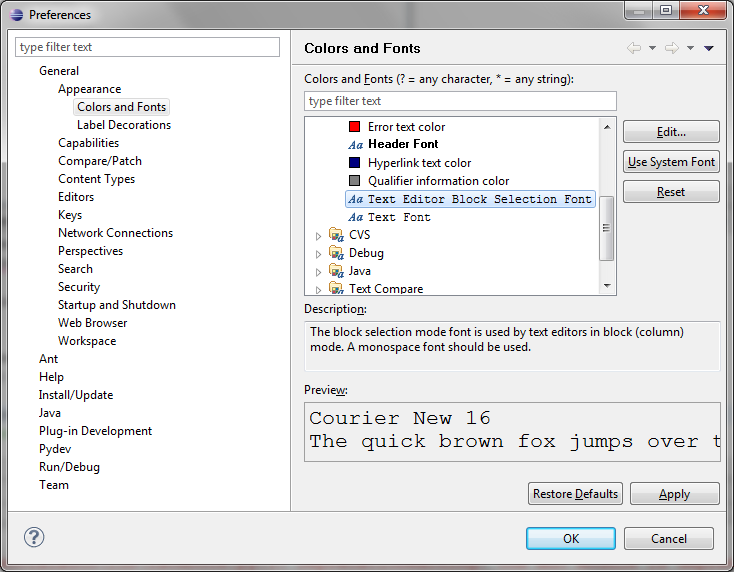
Task: Click the Restore Defaults button
Action: pos(575,494)
